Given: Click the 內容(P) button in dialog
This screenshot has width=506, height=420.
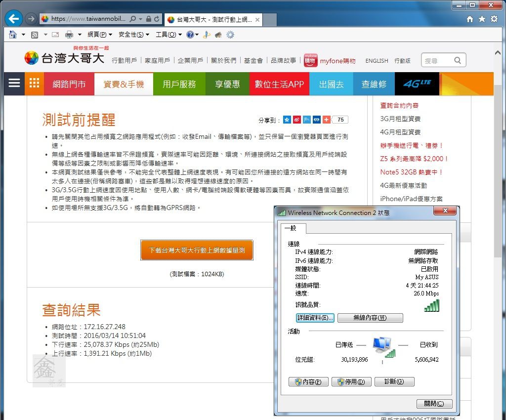Looking at the screenshot, I should [x=308, y=381].
